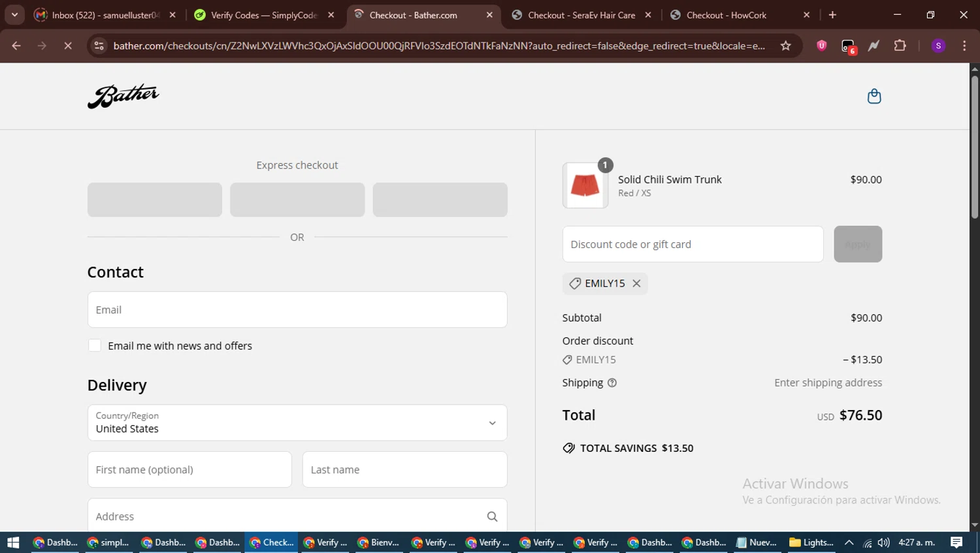This screenshot has height=553, width=980.
Task: Toggle Email me with news and offers
Action: pos(95,345)
